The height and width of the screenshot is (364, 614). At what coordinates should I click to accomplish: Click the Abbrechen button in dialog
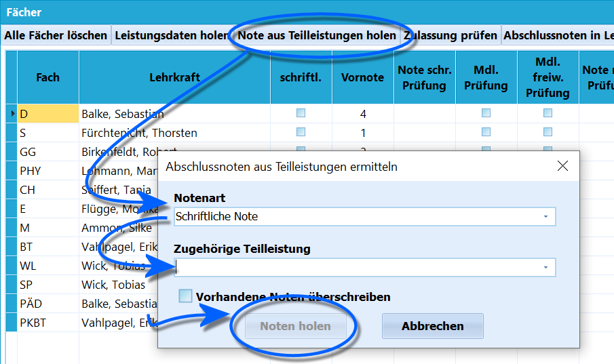click(433, 326)
